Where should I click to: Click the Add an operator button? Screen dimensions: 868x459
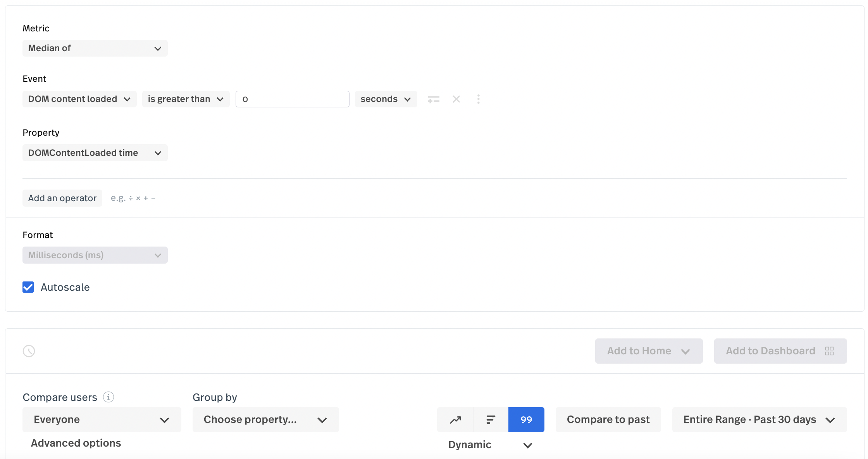tap(62, 198)
